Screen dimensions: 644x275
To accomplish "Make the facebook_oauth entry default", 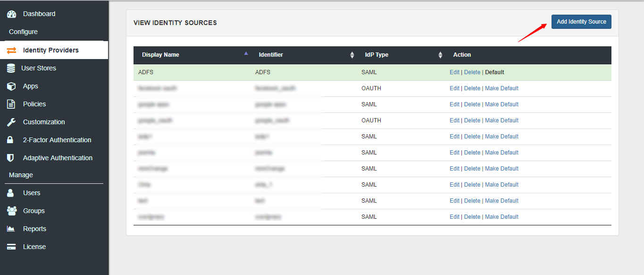I will [x=502, y=88].
